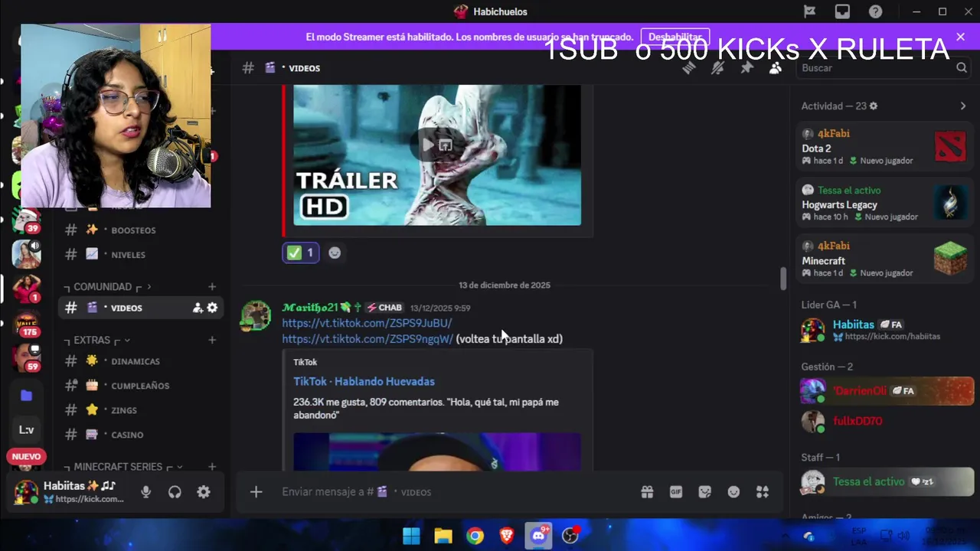The width and height of the screenshot is (980, 551).
Task: Open server with 59 notifications
Action: 26,357
